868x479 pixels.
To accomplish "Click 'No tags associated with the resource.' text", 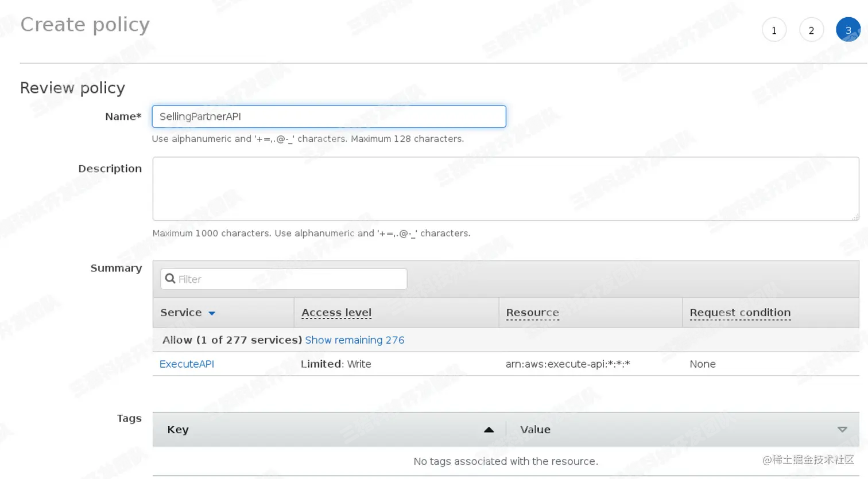I will click(x=506, y=461).
